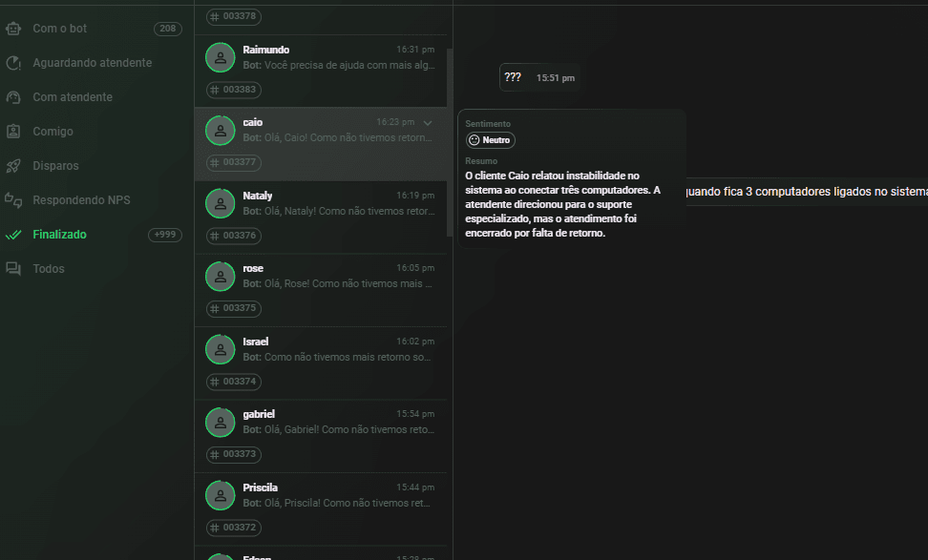
Task: Open the Com atendente headset icon
Action: (x=13, y=97)
